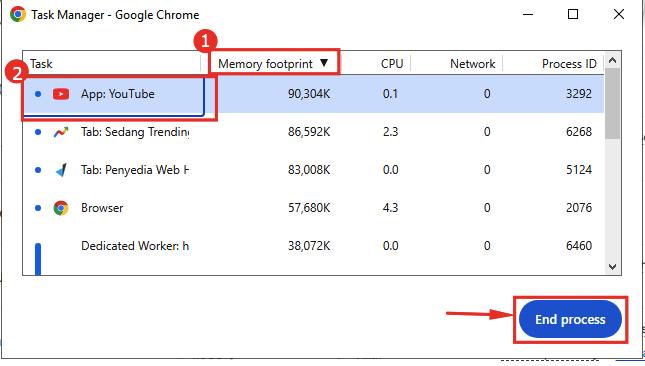Click the End process button
Viewport: 645px width, 366px height.
[570, 320]
